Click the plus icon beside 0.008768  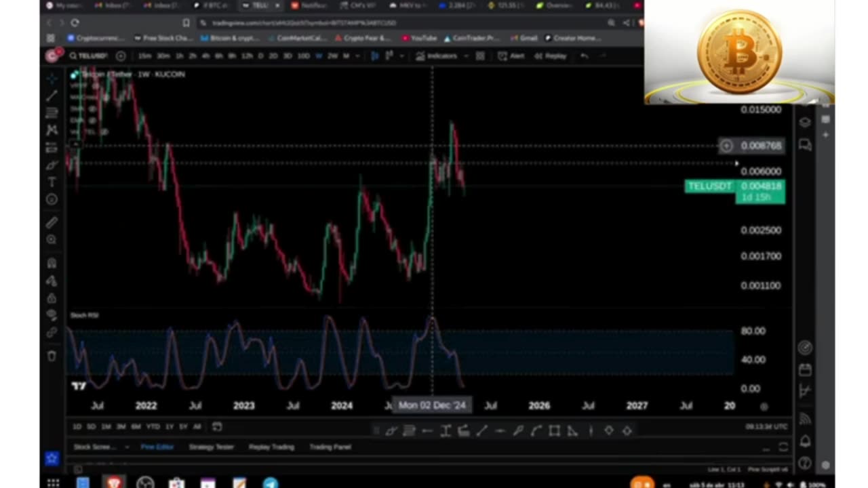(x=726, y=145)
